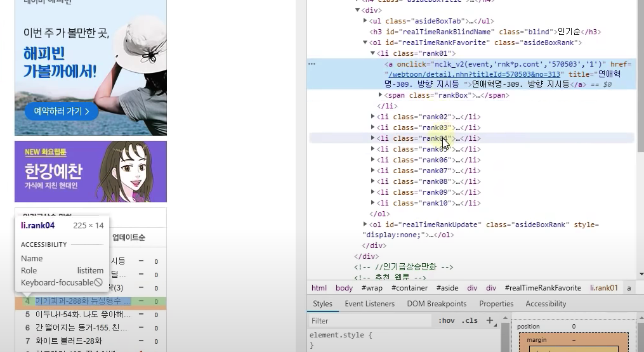Expand the li rank06 node
This screenshot has width=644, height=352.
pyautogui.click(x=373, y=159)
